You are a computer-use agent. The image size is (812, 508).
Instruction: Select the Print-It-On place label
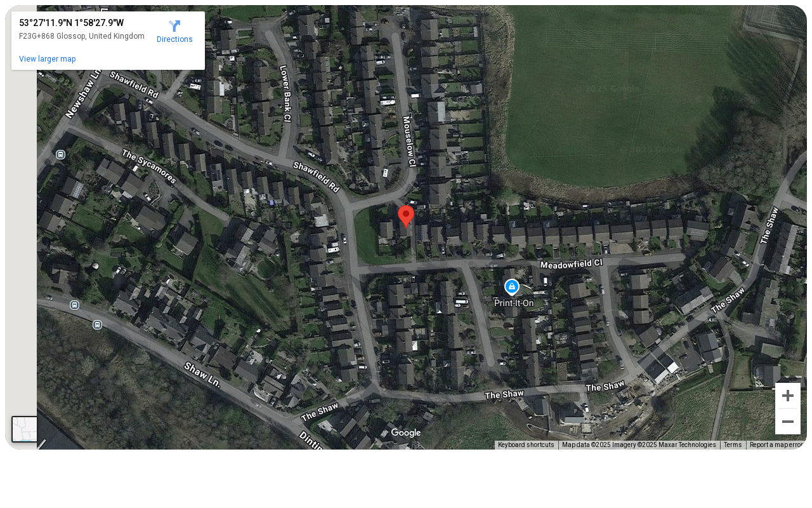coord(514,304)
